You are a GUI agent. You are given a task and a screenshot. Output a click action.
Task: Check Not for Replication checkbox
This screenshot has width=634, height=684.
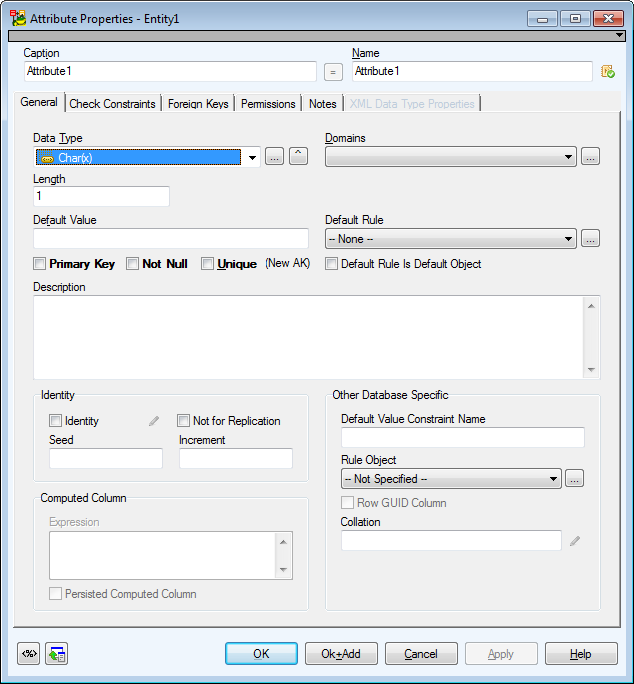pos(183,421)
